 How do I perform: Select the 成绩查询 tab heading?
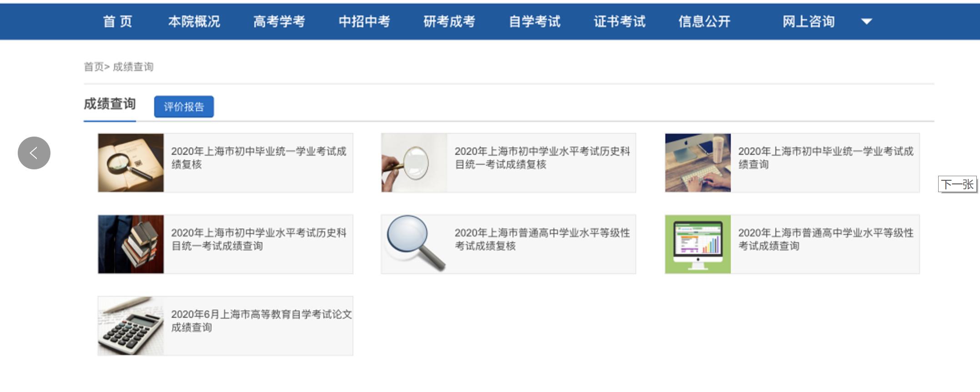coord(110,104)
